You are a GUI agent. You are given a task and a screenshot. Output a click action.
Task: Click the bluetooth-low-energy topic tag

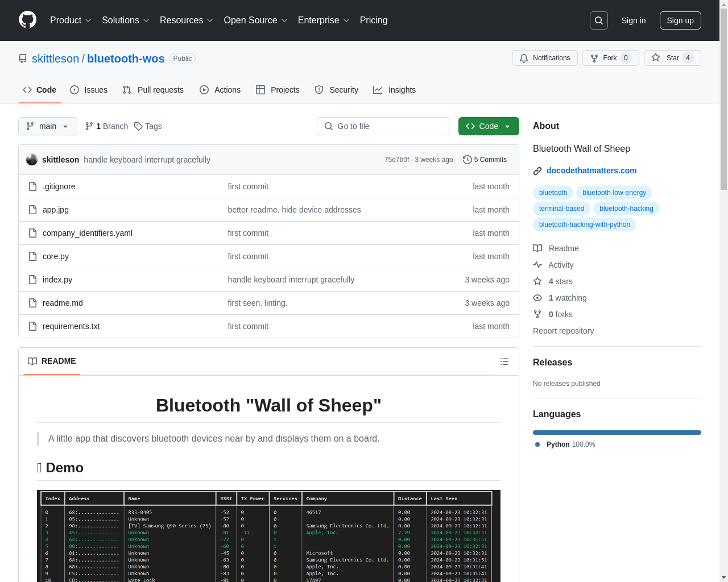[x=614, y=193]
